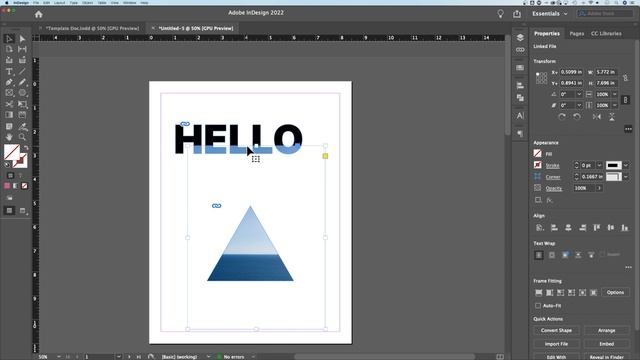The width and height of the screenshot is (640, 360).
Task: Switch to the CC Libraries tab
Action: tap(606, 33)
